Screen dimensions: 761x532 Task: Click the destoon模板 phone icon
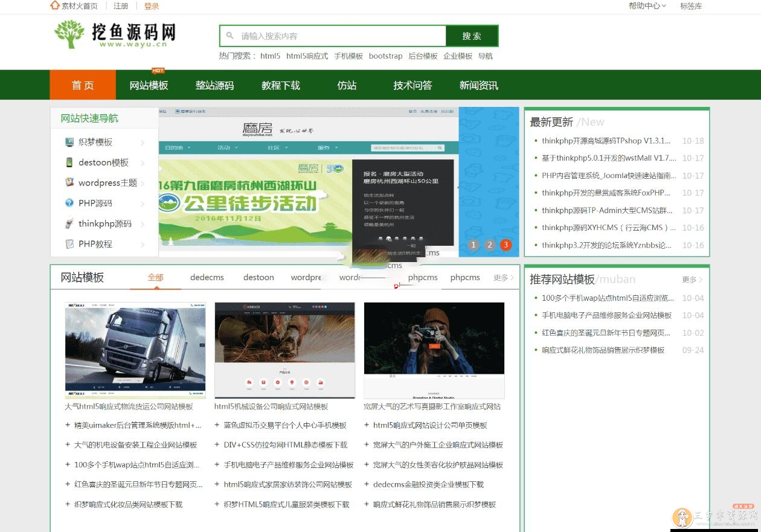click(71, 162)
